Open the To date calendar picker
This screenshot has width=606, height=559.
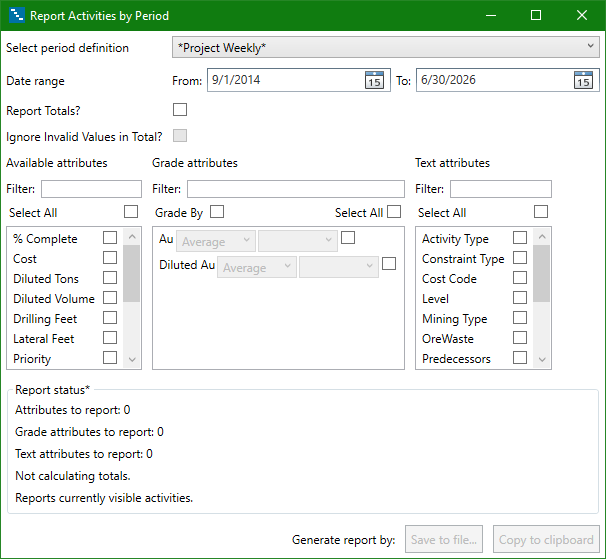tap(583, 81)
